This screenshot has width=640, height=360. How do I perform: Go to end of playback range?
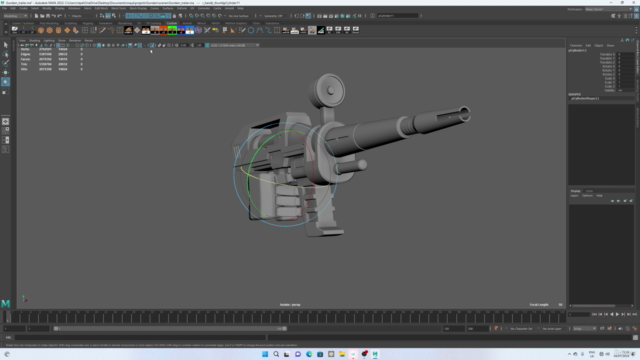634,314
